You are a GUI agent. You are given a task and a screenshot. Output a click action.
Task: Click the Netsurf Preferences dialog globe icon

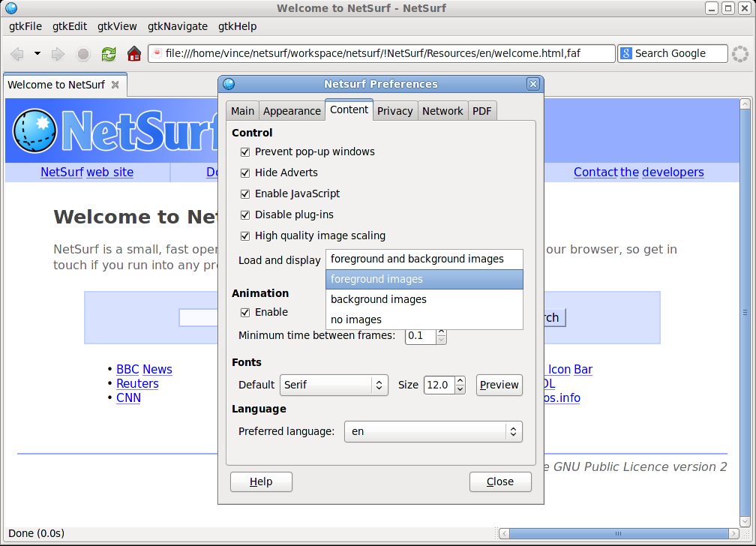229,84
